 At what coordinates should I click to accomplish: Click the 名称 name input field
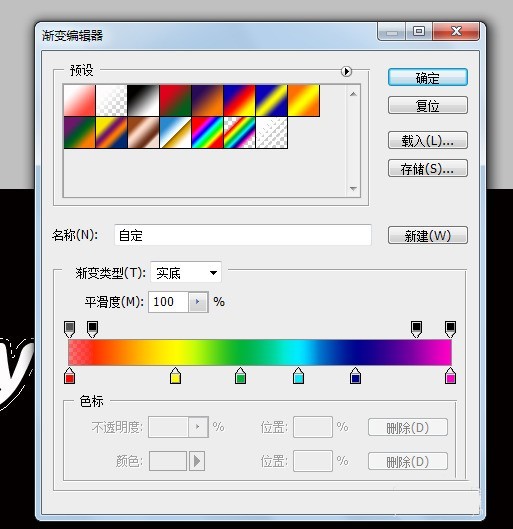(x=243, y=235)
